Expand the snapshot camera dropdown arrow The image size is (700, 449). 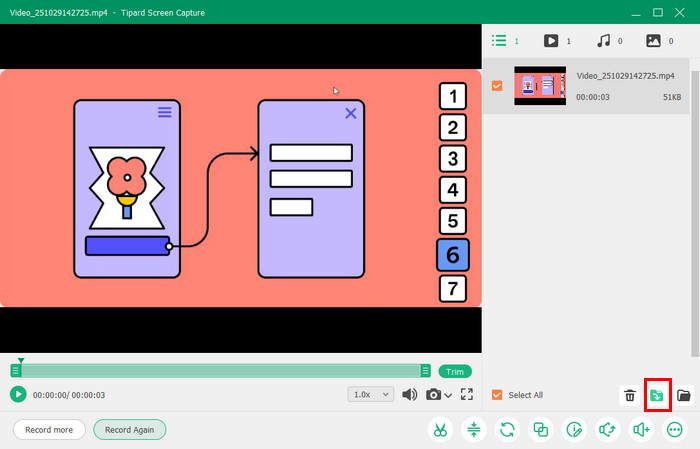tap(449, 396)
